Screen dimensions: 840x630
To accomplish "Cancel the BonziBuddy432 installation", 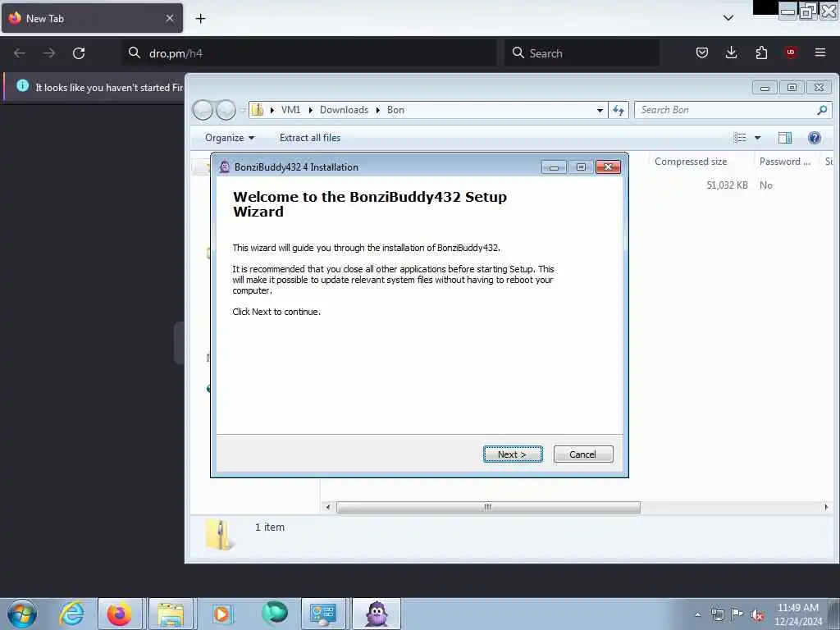I will [x=583, y=454].
